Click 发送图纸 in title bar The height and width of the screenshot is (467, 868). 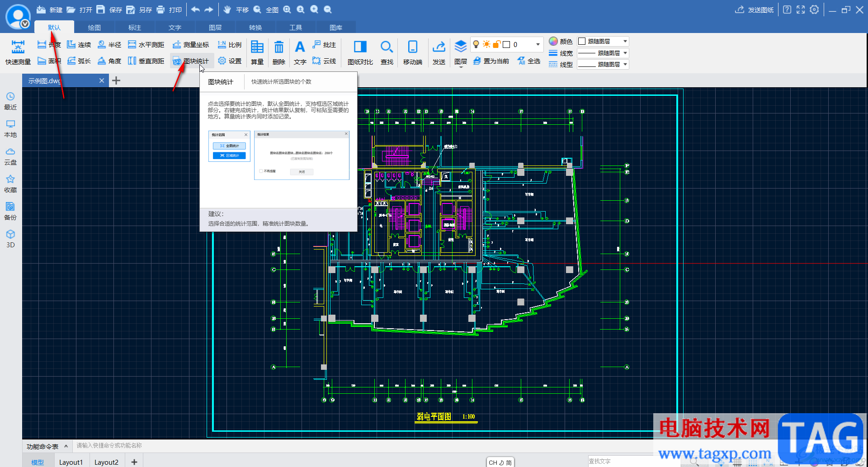click(754, 9)
